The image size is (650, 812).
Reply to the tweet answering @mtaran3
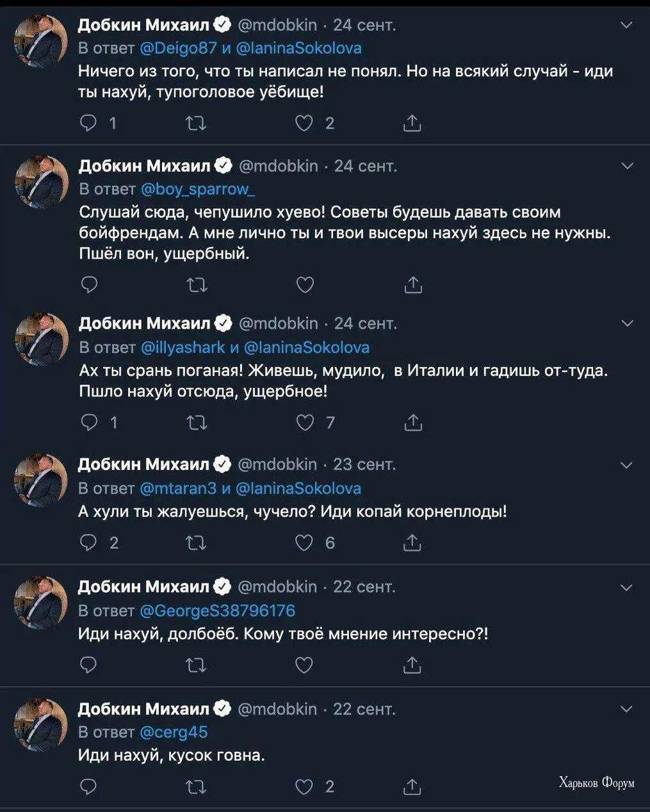coord(88,543)
